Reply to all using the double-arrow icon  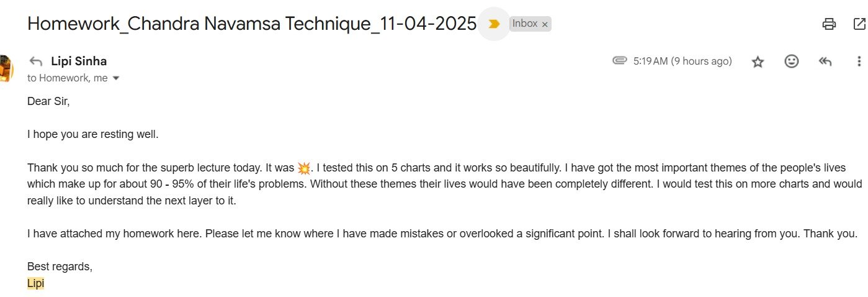click(825, 61)
